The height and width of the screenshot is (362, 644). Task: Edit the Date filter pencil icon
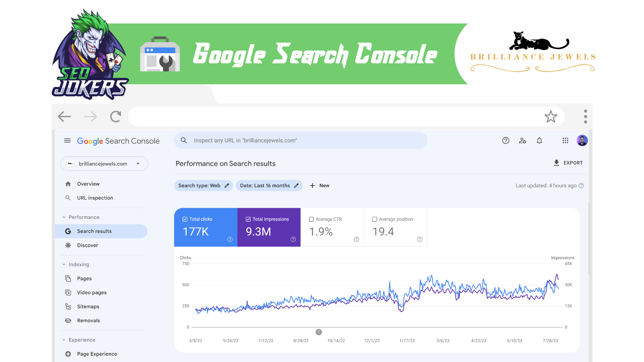pos(296,186)
